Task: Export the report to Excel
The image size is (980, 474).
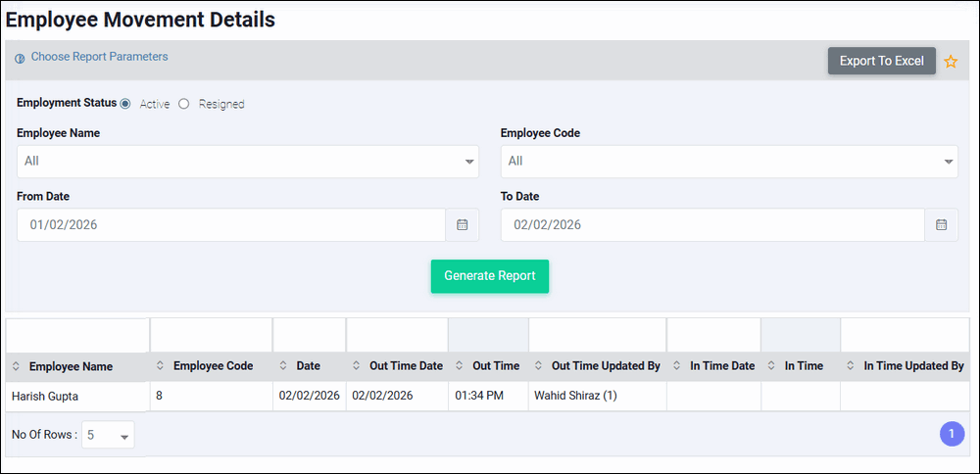Action: tap(881, 61)
